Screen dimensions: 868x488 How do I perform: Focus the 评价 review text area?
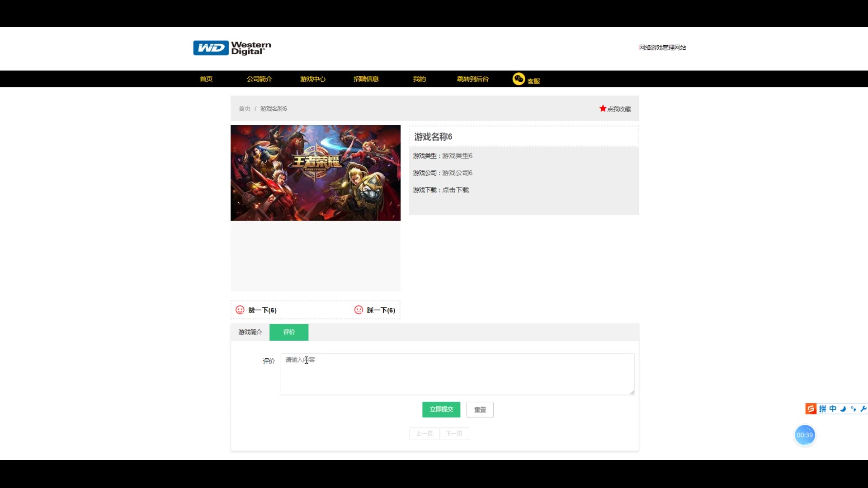[x=458, y=374]
